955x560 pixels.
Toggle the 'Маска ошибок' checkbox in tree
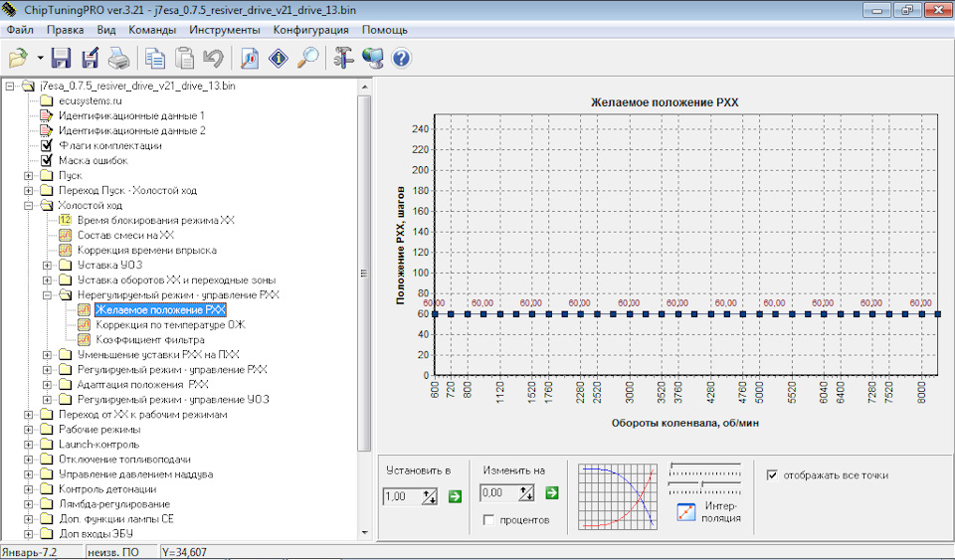click(46, 160)
